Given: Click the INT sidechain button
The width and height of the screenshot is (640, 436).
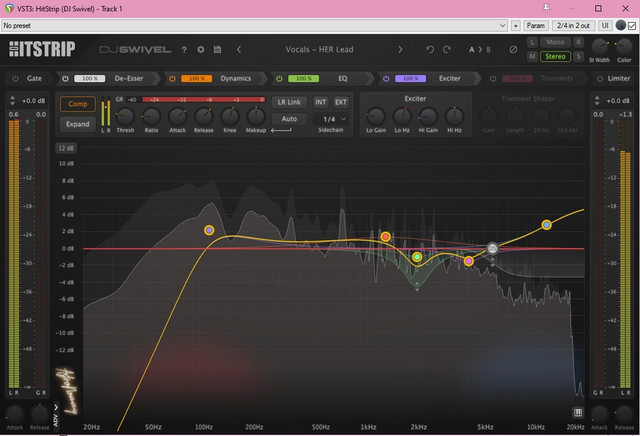Looking at the screenshot, I should tap(320, 102).
